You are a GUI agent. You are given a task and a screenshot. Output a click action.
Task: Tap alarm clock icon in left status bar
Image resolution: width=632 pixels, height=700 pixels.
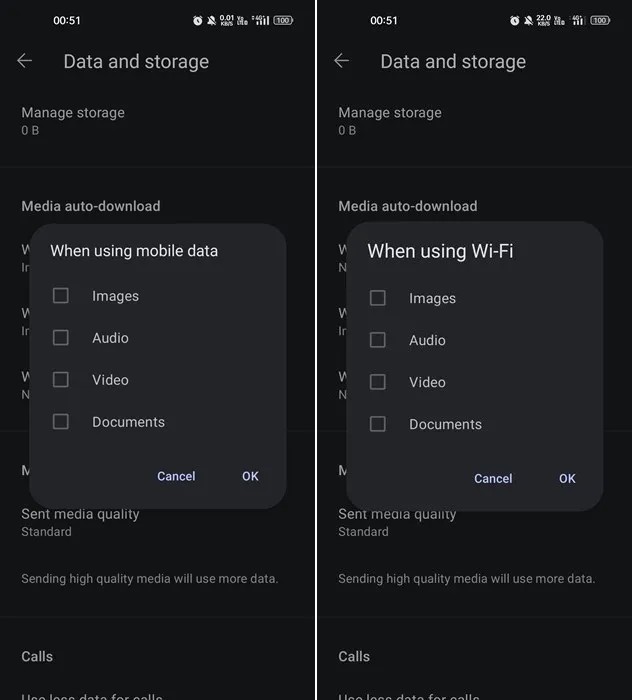(x=198, y=20)
